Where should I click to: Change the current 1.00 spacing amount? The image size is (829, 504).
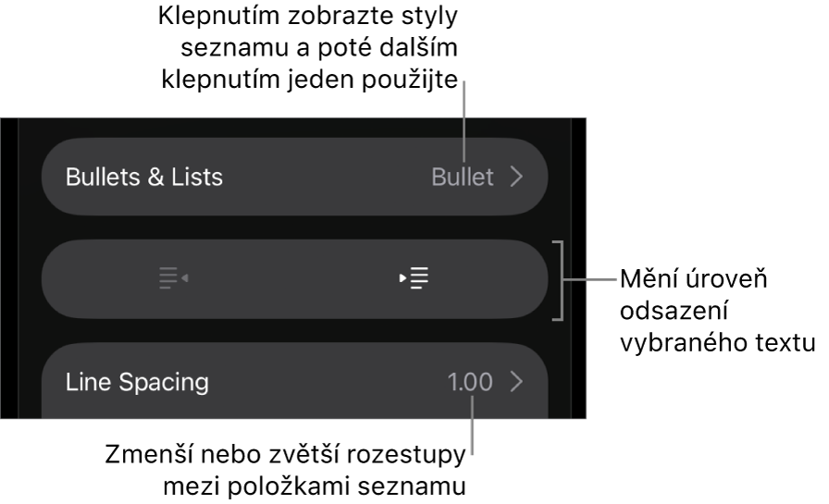point(470,381)
